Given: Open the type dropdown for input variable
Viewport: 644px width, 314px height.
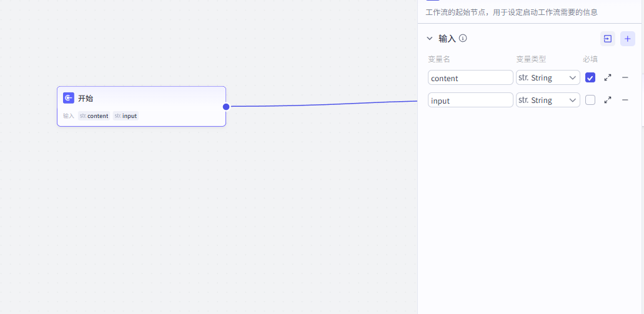Looking at the screenshot, I should click(x=548, y=100).
